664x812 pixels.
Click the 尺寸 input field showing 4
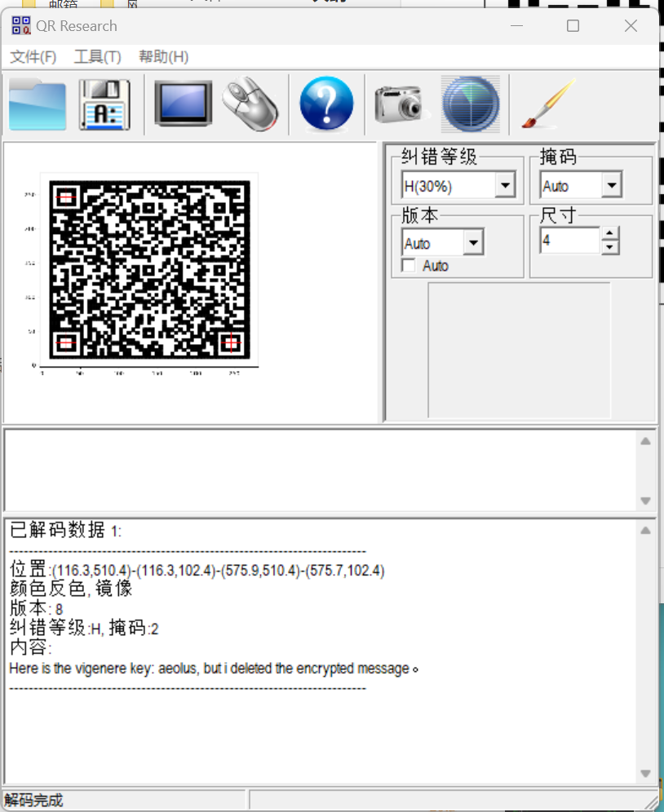click(569, 241)
